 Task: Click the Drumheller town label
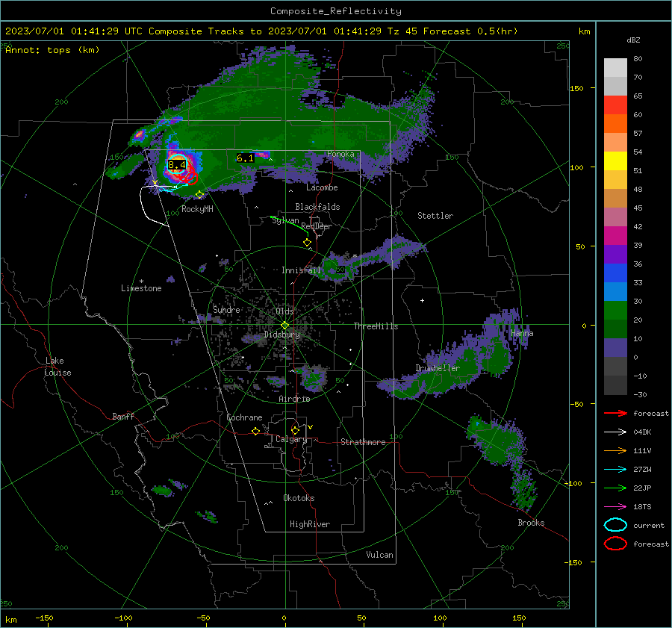coord(438,368)
